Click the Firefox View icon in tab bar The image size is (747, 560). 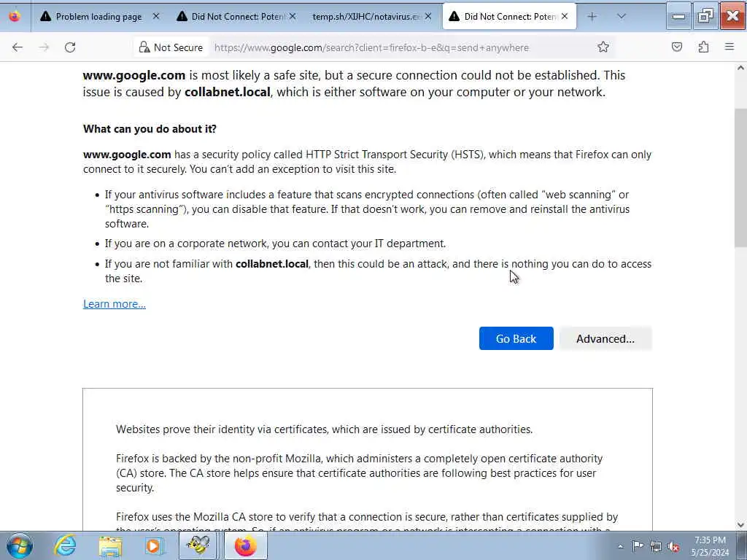click(x=15, y=16)
